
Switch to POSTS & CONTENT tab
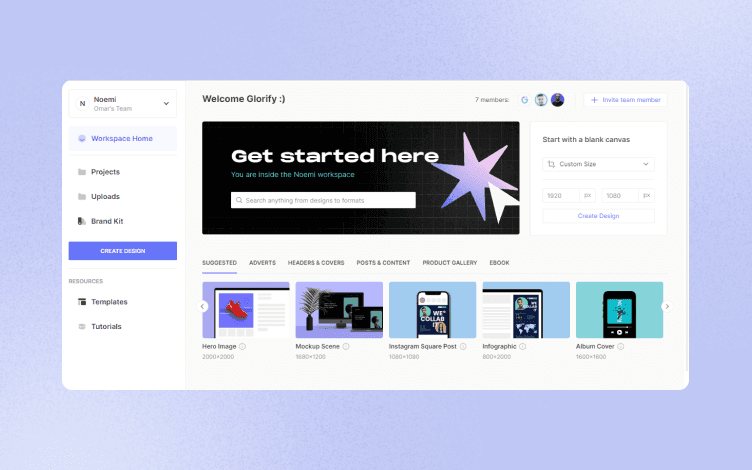tap(383, 263)
